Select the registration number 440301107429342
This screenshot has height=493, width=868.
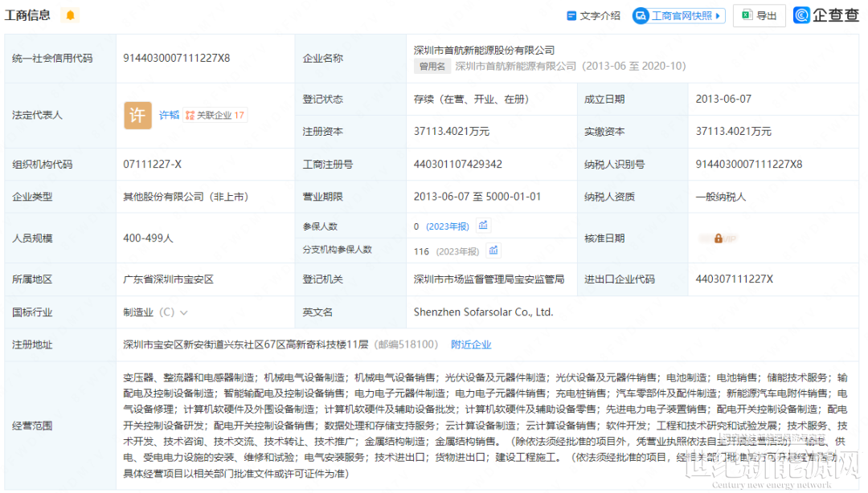458,165
